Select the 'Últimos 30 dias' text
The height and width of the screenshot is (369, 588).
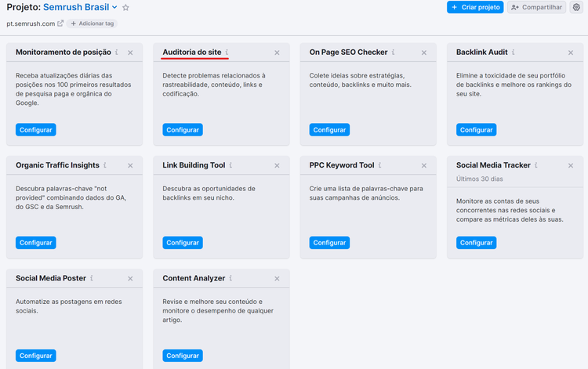(x=480, y=179)
